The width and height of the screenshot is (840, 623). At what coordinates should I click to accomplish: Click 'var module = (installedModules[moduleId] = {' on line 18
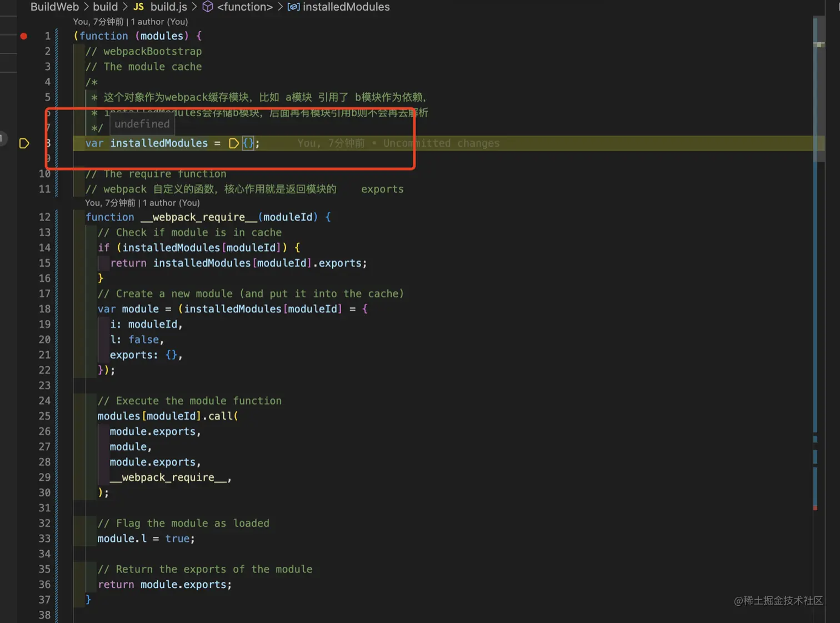(232, 309)
